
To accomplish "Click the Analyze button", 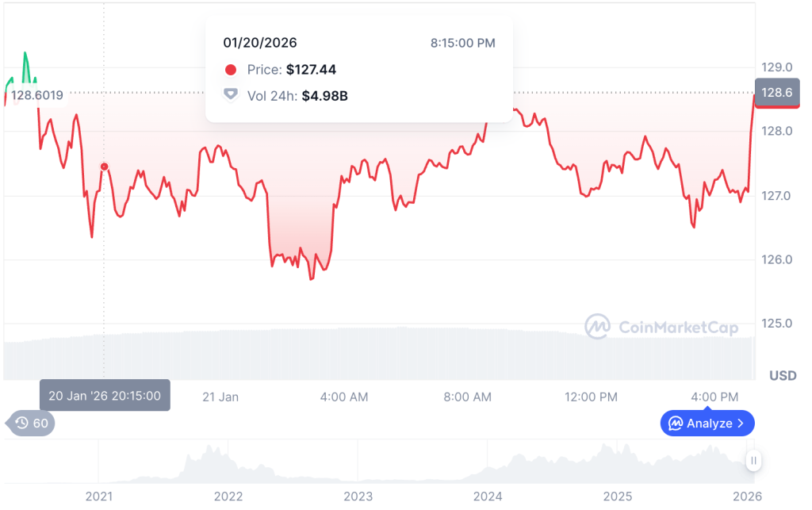I will tap(707, 423).
